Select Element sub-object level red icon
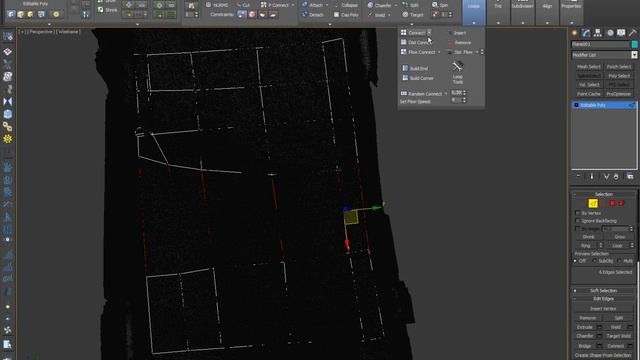 click(621, 203)
